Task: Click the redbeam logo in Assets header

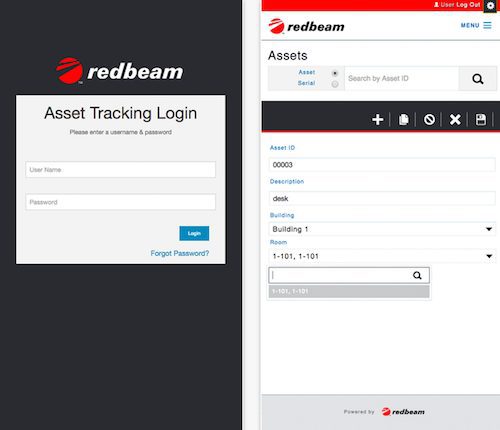Action: coord(306,26)
